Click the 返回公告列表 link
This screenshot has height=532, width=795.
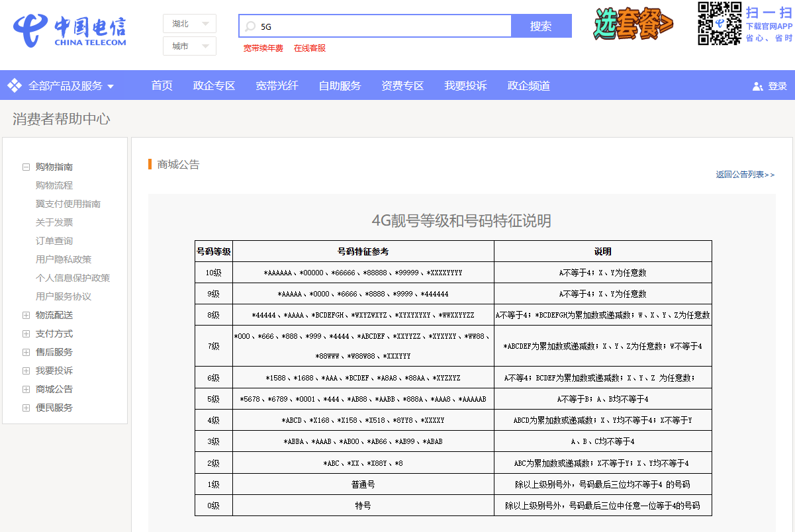coord(745,175)
